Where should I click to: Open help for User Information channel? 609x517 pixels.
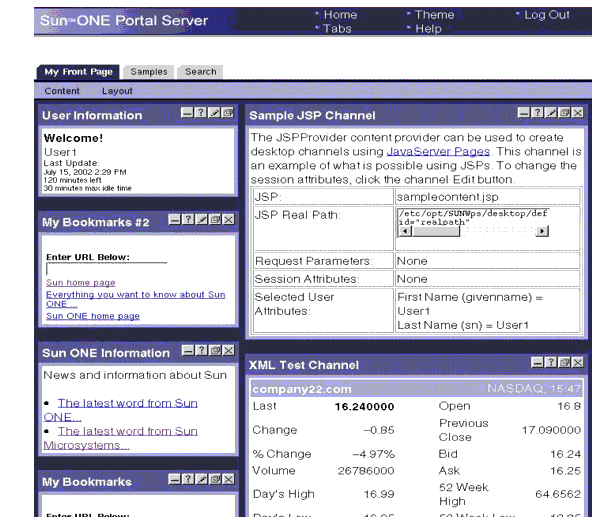pyautogui.click(x=200, y=113)
